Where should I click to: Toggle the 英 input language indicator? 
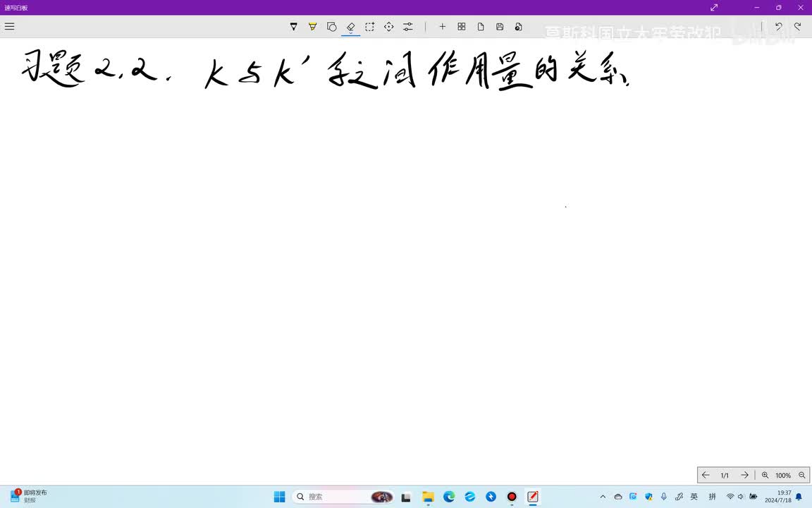694,497
